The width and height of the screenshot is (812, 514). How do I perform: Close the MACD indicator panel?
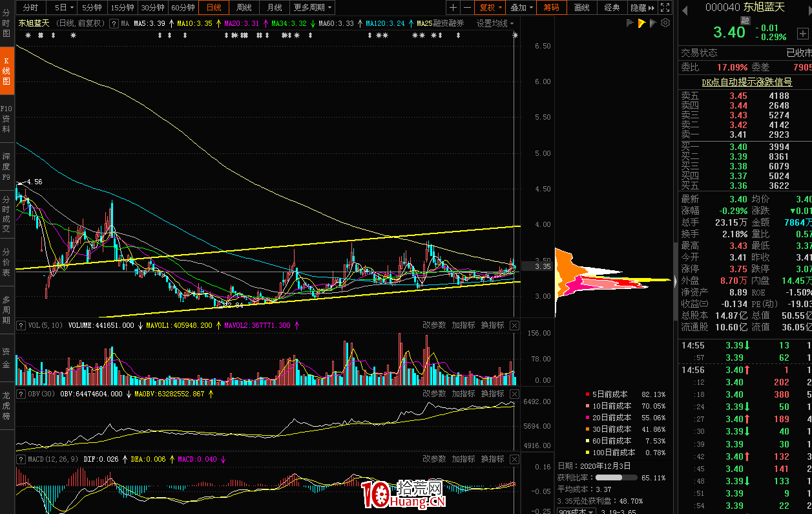(x=514, y=459)
